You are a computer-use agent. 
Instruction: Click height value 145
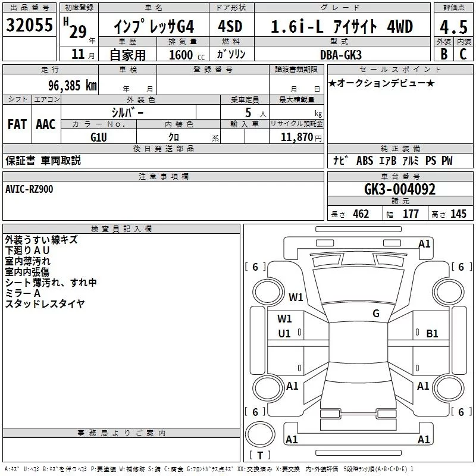pos(458,214)
